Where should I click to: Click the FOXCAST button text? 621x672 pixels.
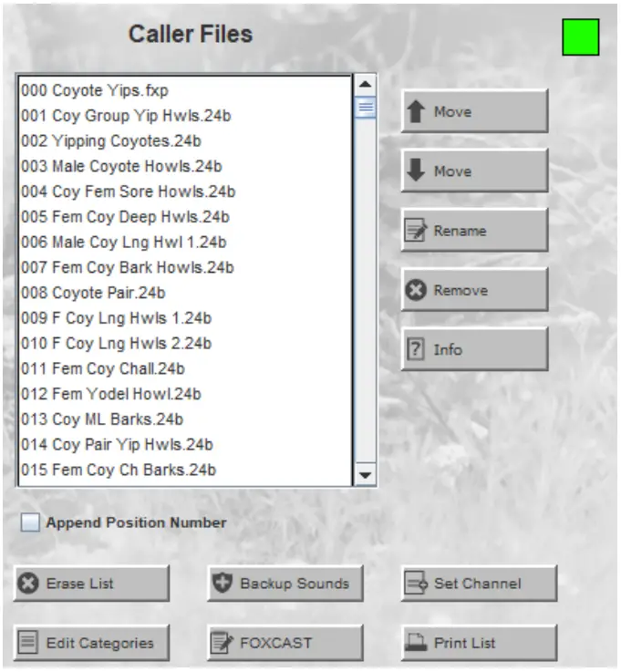click(x=276, y=643)
